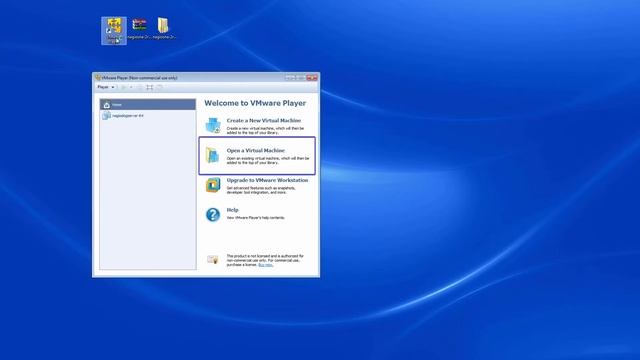Toggle full screen mode toolbar icon
Viewport: 640px width, 360px height.
(x=150, y=87)
